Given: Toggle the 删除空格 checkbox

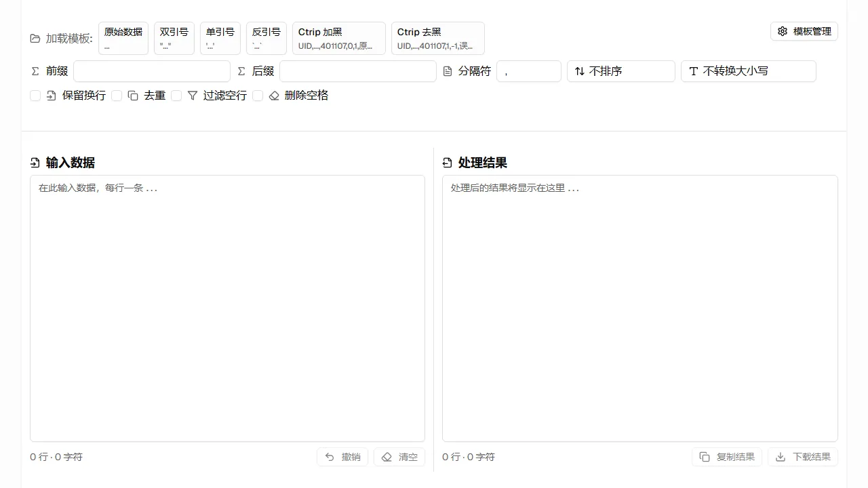Looking at the screenshot, I should 258,96.
